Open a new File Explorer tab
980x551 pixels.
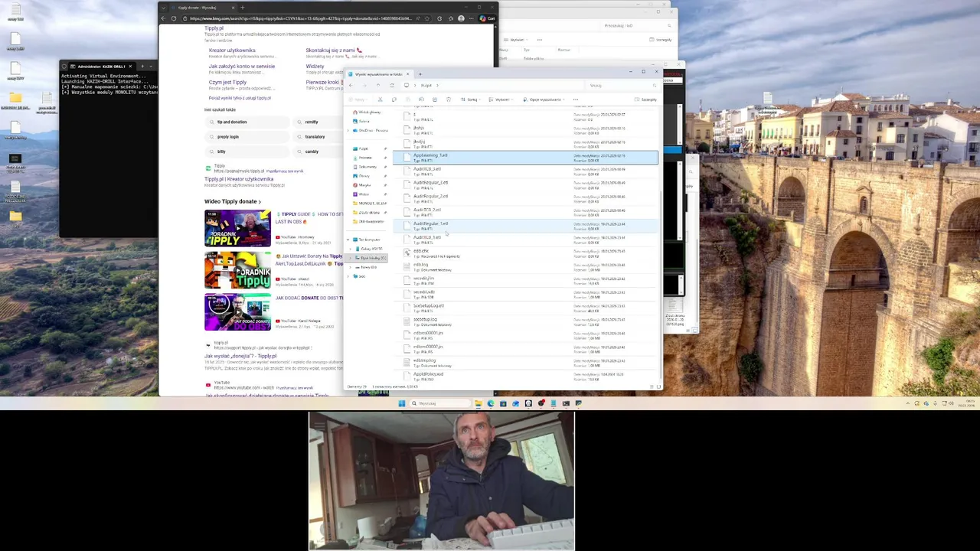[420, 74]
